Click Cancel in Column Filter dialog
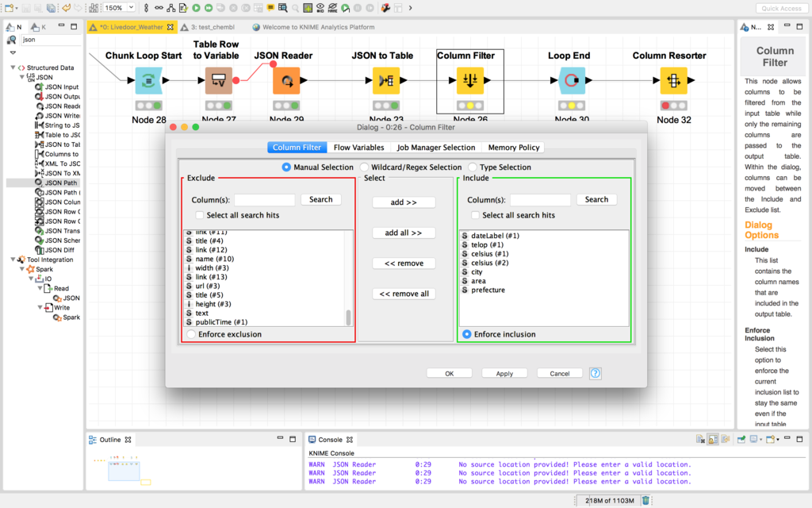Viewport: 812px width, 508px height. (559, 373)
